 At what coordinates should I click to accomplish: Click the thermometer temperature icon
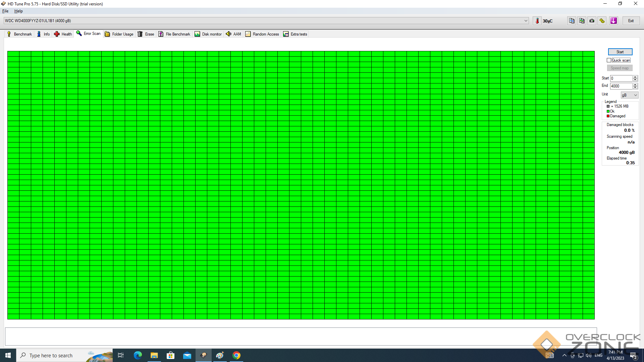pos(537,21)
